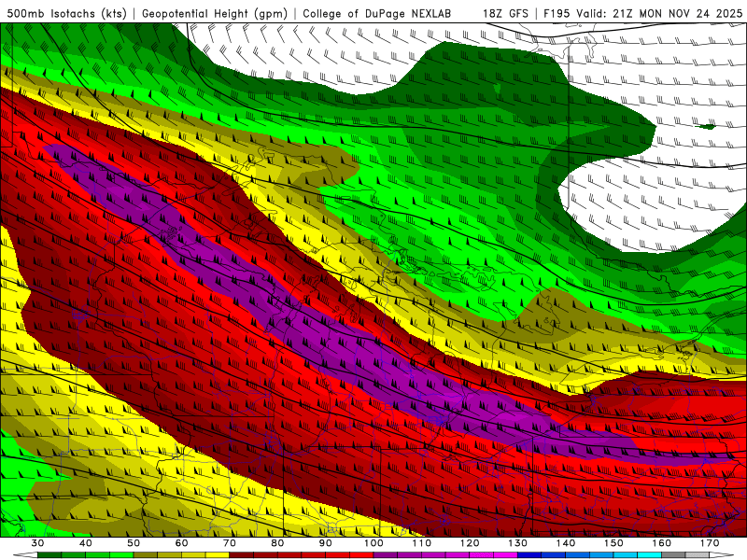Click the dark blue 130-knot legend swatch

coord(529,555)
